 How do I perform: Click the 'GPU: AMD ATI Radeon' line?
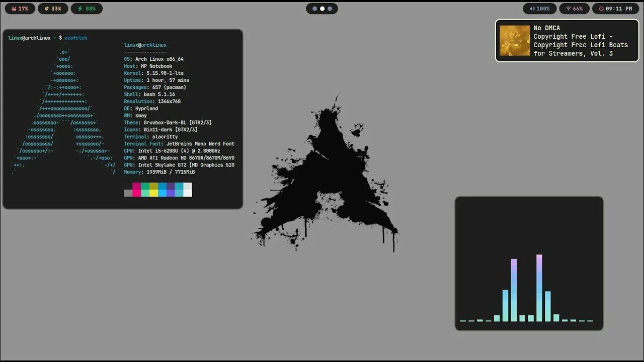click(x=179, y=157)
